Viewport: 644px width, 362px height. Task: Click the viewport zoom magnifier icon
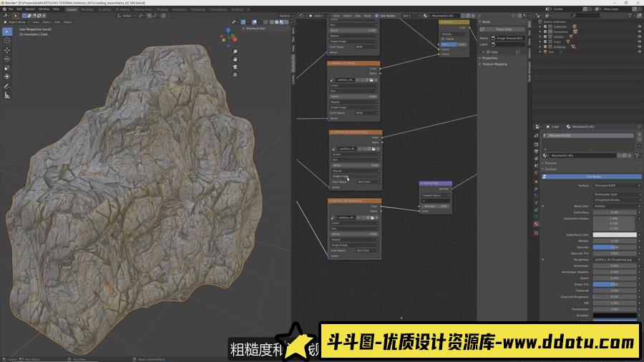[x=235, y=52]
